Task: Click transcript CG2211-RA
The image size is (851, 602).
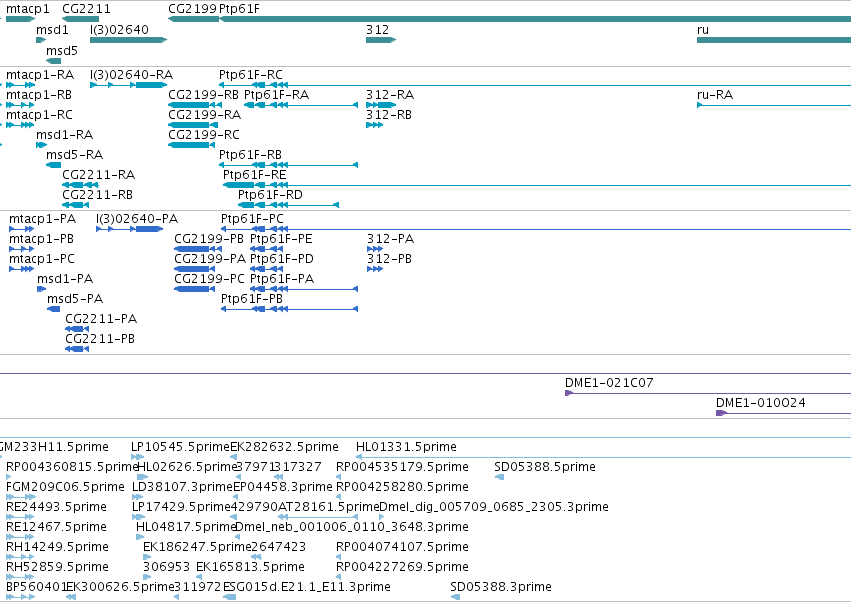Action: pyautogui.click(x=99, y=174)
